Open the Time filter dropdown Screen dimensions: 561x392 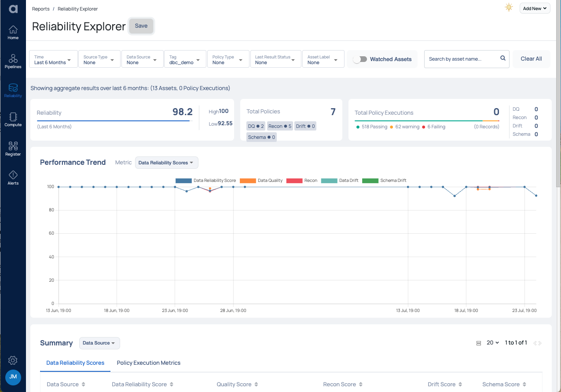coord(53,59)
